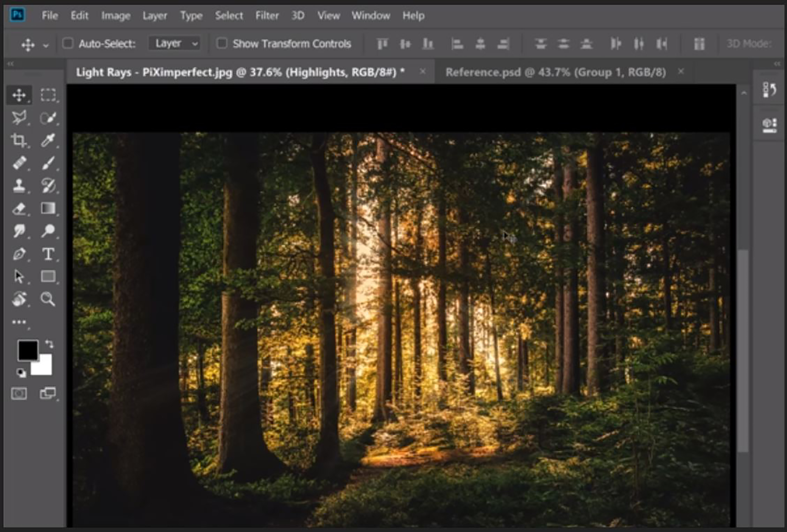
Task: Pick the Pen tool
Action: 19,254
